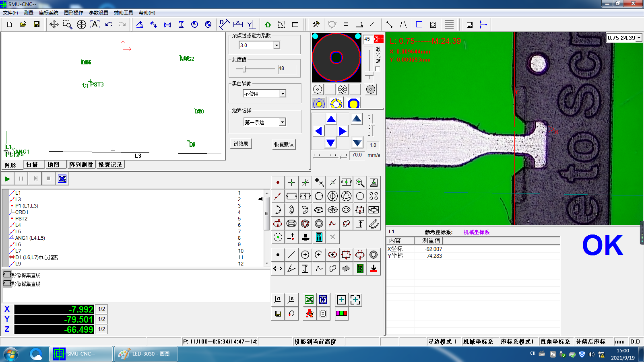Image resolution: width=644 pixels, height=362 pixels.
Task: Switch to the 阵列测量 tab
Action: 81,165
